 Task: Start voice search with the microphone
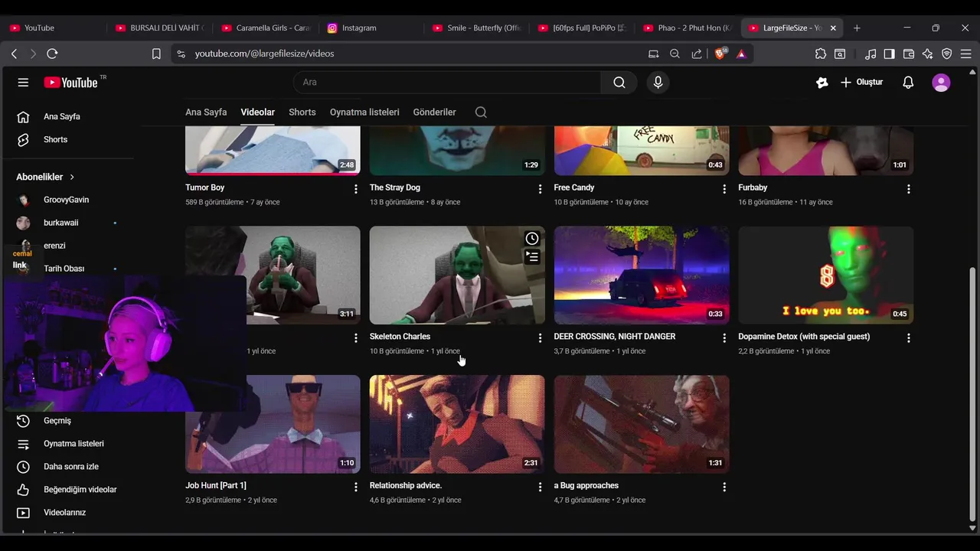point(658,83)
